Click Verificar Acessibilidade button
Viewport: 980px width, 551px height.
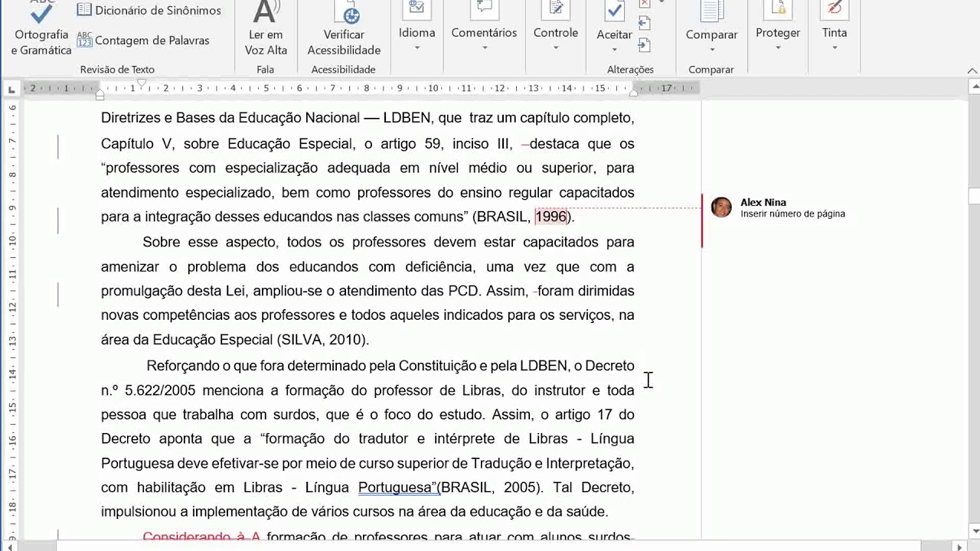click(x=344, y=29)
